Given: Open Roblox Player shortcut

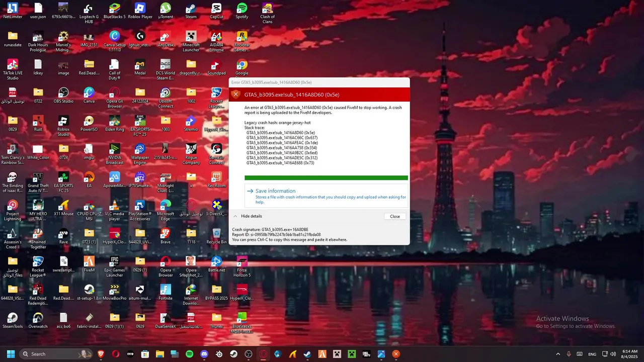Looking at the screenshot, I should (140, 11).
